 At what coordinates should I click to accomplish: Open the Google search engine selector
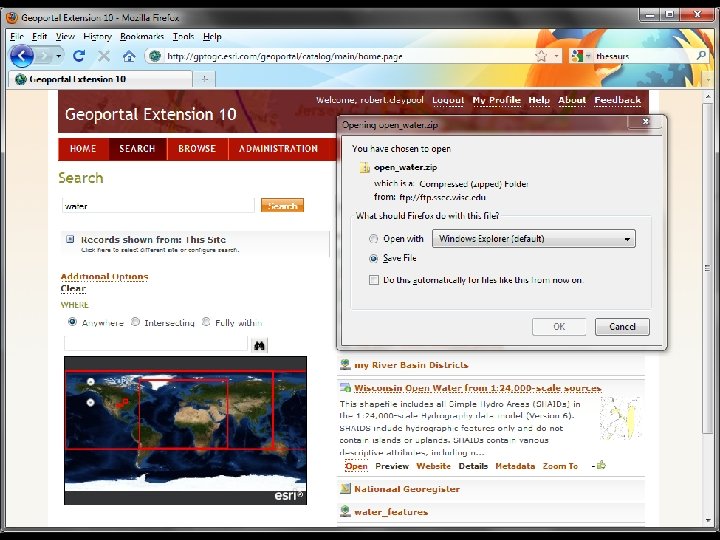580,56
